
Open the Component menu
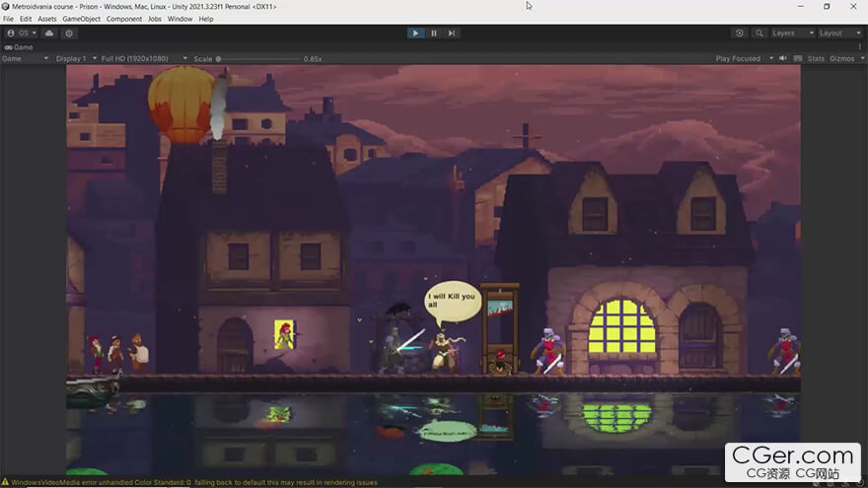pos(124,19)
